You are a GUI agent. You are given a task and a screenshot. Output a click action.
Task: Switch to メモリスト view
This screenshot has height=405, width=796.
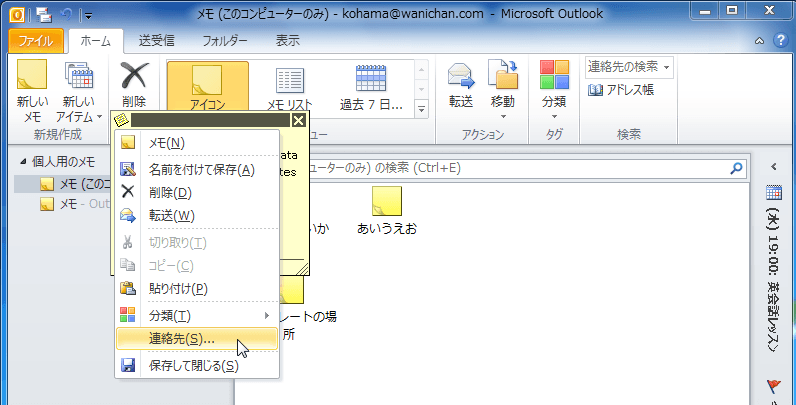click(290, 89)
